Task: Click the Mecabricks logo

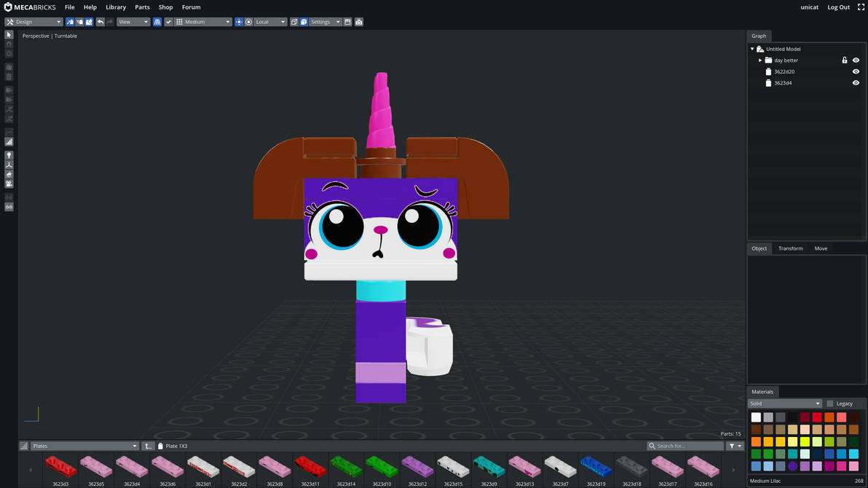Action: click(x=30, y=7)
